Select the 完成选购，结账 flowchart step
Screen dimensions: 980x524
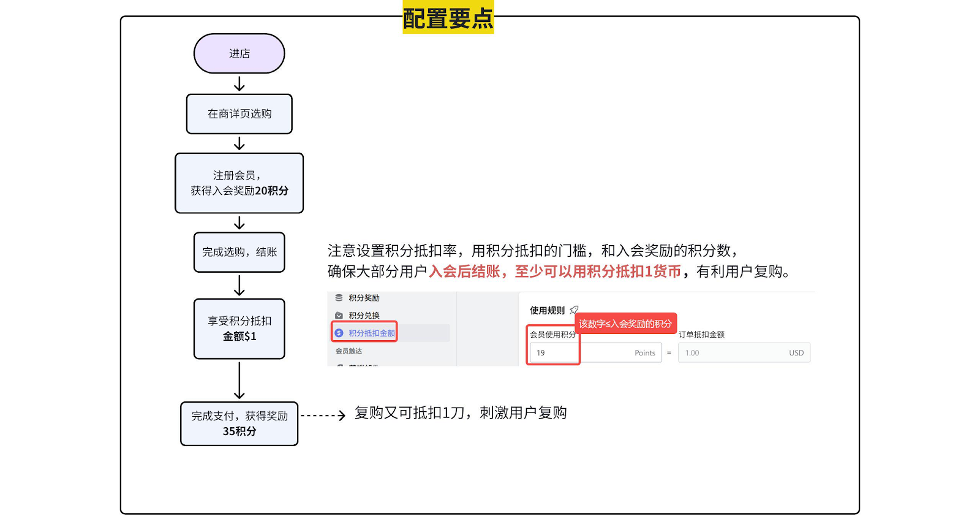(239, 252)
